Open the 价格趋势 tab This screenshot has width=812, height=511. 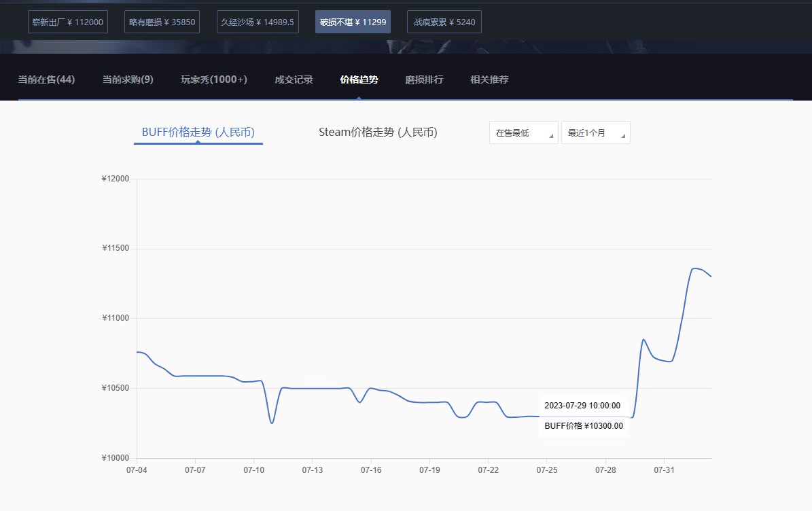(359, 80)
